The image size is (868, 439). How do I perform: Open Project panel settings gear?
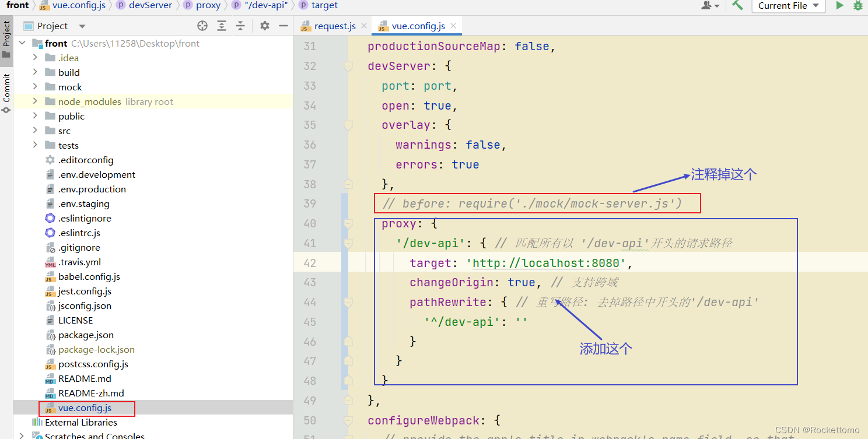point(265,26)
